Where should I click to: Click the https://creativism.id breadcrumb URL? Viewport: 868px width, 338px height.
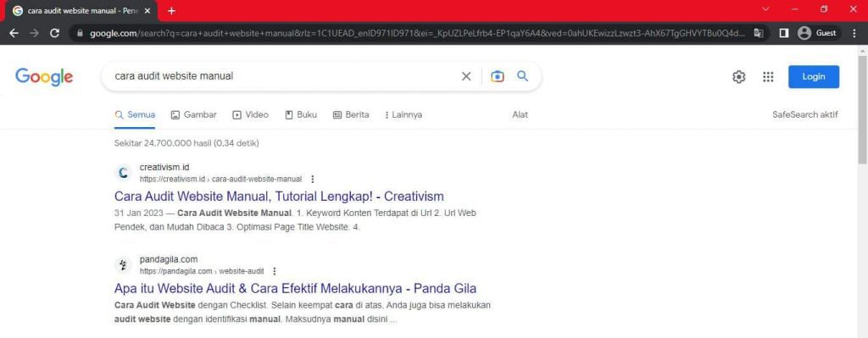[x=221, y=180]
